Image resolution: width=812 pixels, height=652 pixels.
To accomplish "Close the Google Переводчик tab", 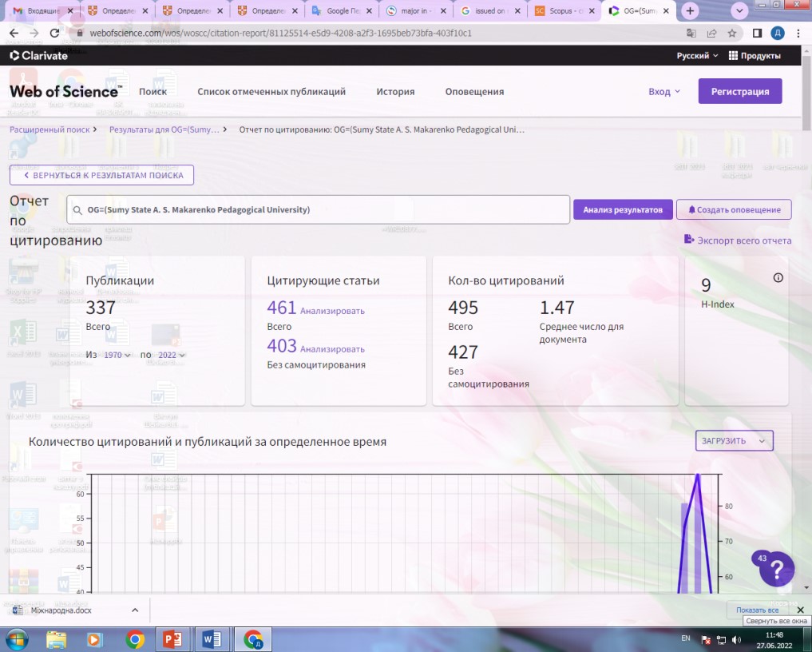I will point(369,11).
